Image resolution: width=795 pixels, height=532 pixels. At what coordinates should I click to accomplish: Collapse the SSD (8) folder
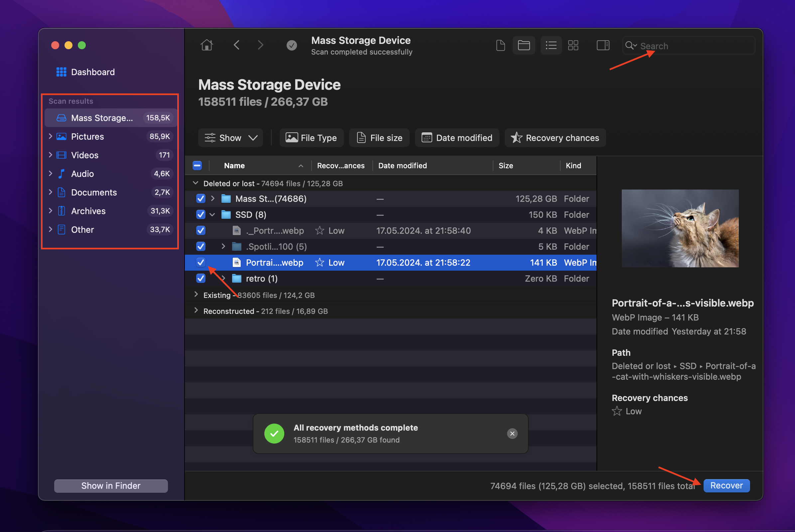[212, 214]
